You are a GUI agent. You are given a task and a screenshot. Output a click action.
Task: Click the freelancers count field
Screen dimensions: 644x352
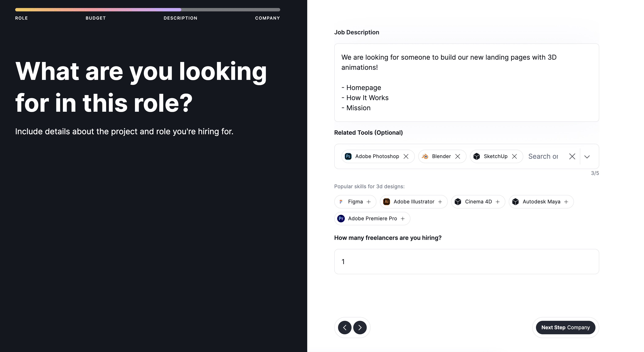467,262
